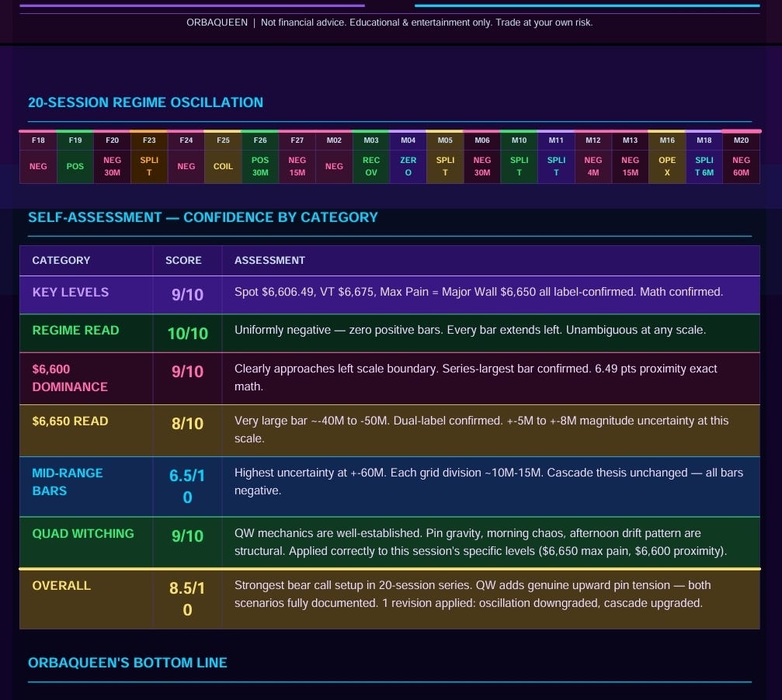Viewport: 782px width, 700px height.
Task: Select the KEY LEVELS category cell
Action: point(86,295)
